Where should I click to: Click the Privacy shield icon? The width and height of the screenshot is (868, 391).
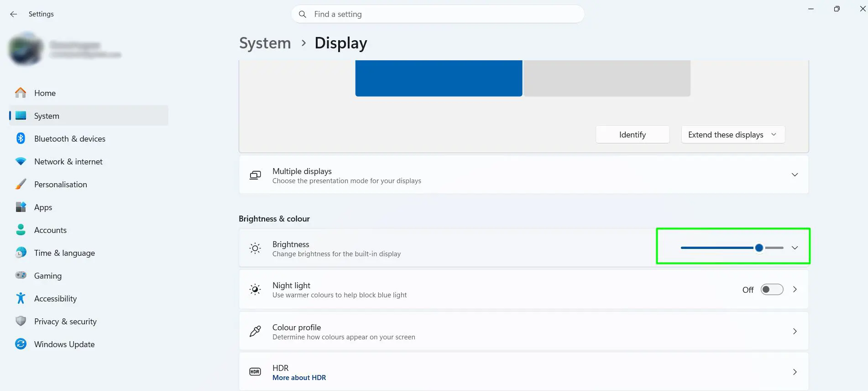[x=21, y=321]
